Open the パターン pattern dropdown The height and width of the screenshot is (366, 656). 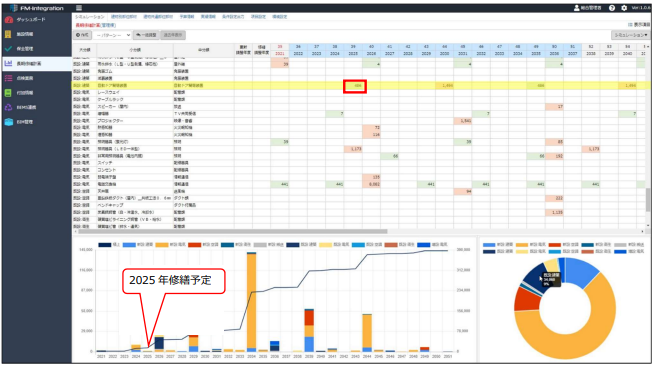(x=113, y=35)
